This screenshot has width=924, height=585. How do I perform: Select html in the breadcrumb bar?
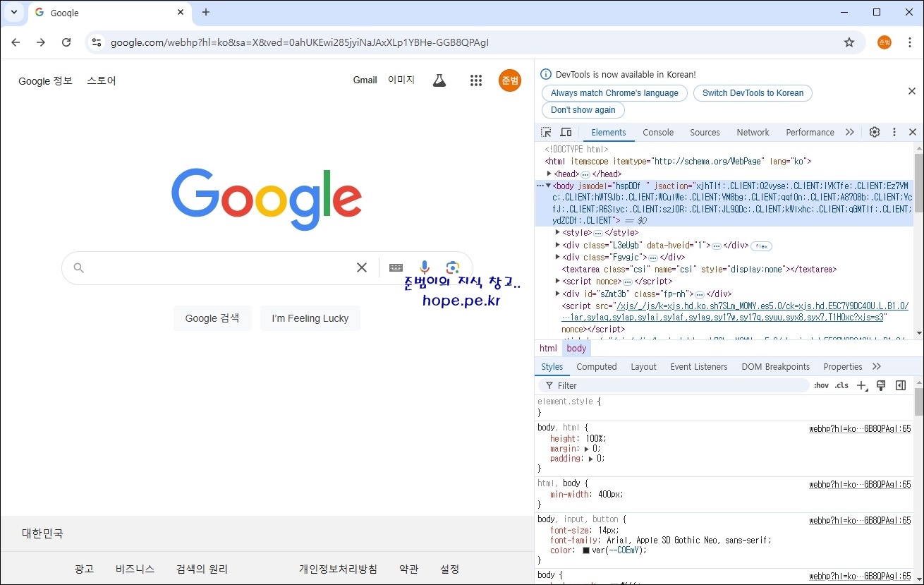548,348
